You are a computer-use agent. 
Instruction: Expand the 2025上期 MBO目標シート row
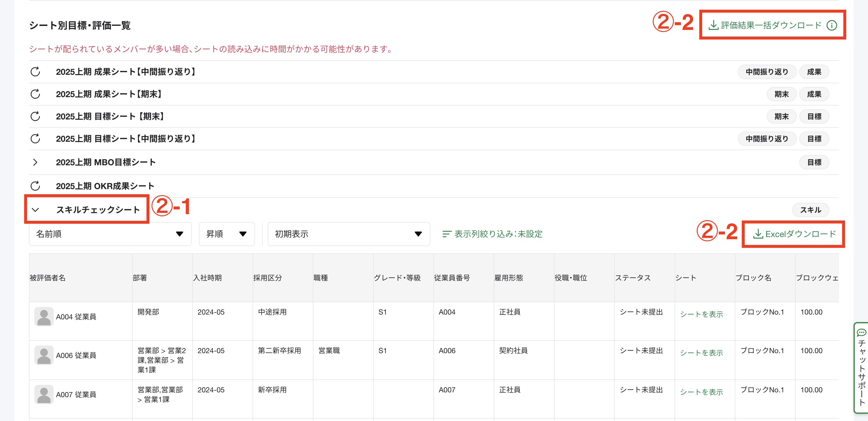coord(35,162)
